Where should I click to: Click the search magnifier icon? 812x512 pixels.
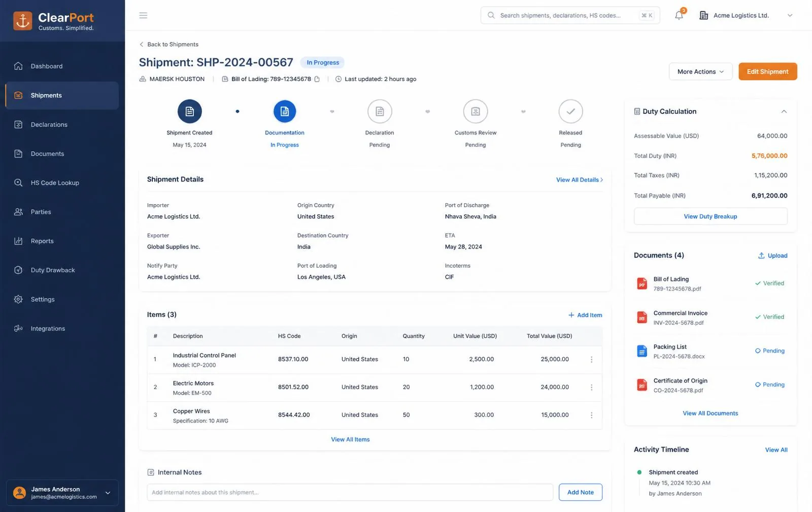tap(491, 15)
